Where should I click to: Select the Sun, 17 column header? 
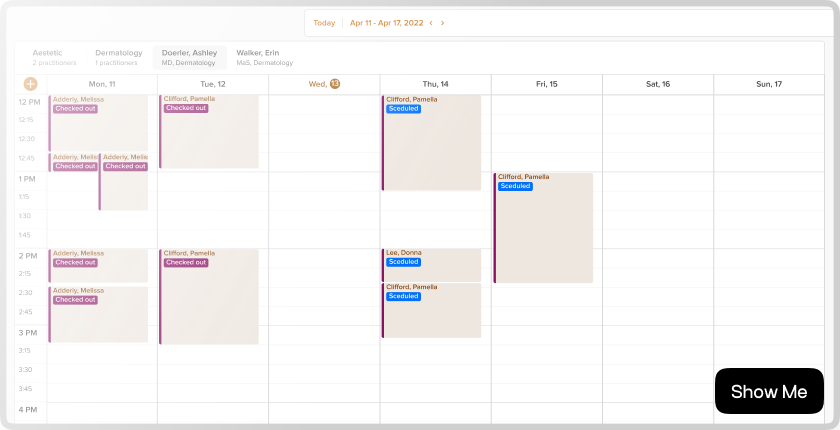pyautogui.click(x=768, y=84)
